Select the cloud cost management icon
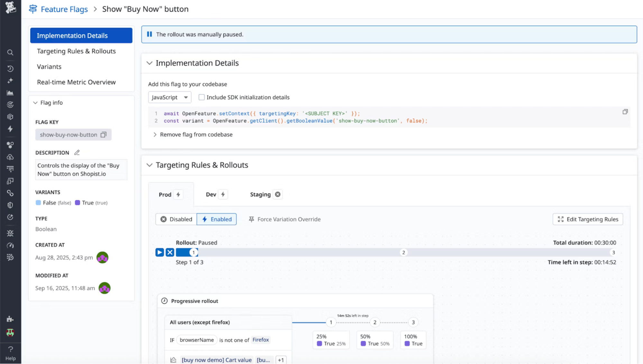The width and height of the screenshot is (643, 364). [x=10, y=157]
